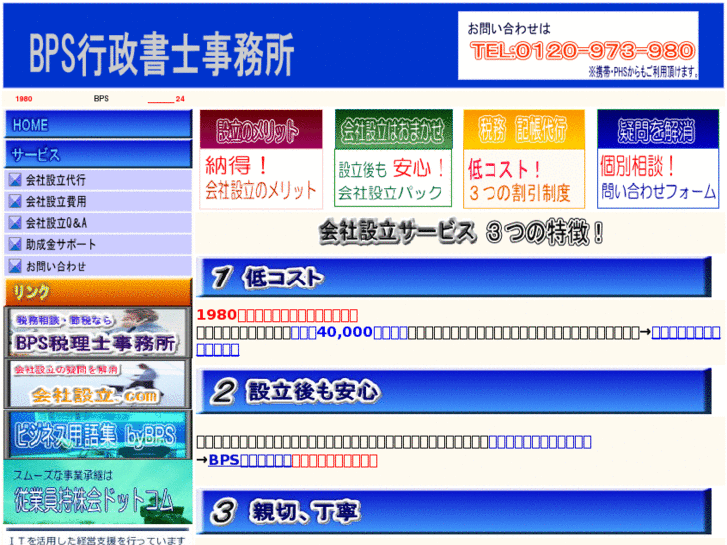Image resolution: width=727 pixels, height=545 pixels.
Task: Click the 2 設立後も安心 heading banner
Action: click(x=454, y=391)
